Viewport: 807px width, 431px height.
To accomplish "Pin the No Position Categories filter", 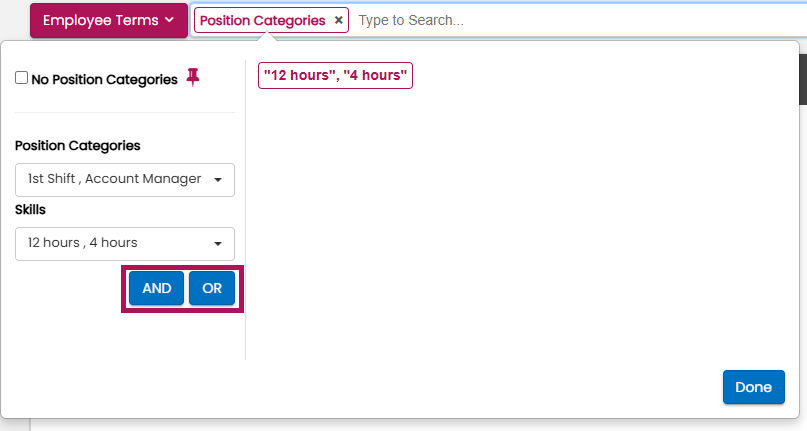I will [193, 79].
